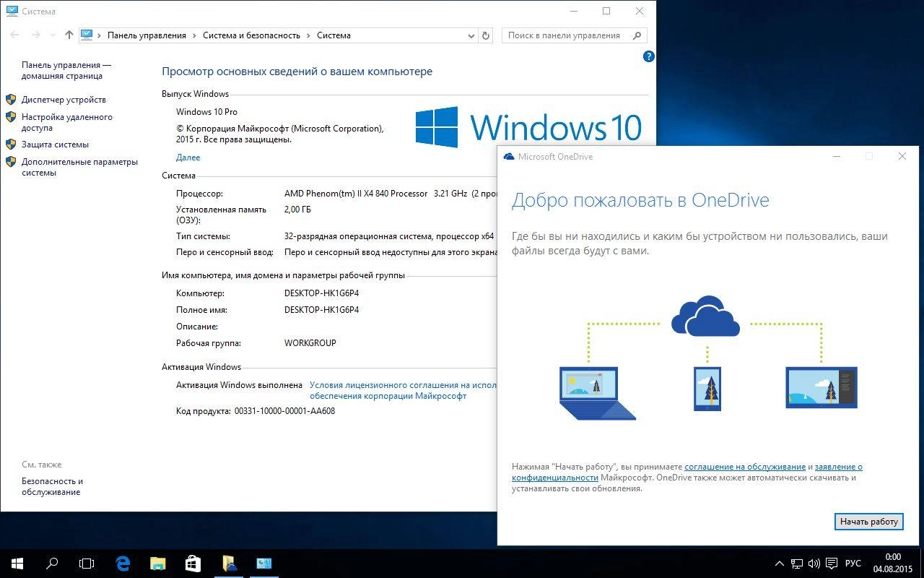Click shield icon beside 'Диспетчер устройств'
Viewport: 924px width, 578px height.
point(11,99)
